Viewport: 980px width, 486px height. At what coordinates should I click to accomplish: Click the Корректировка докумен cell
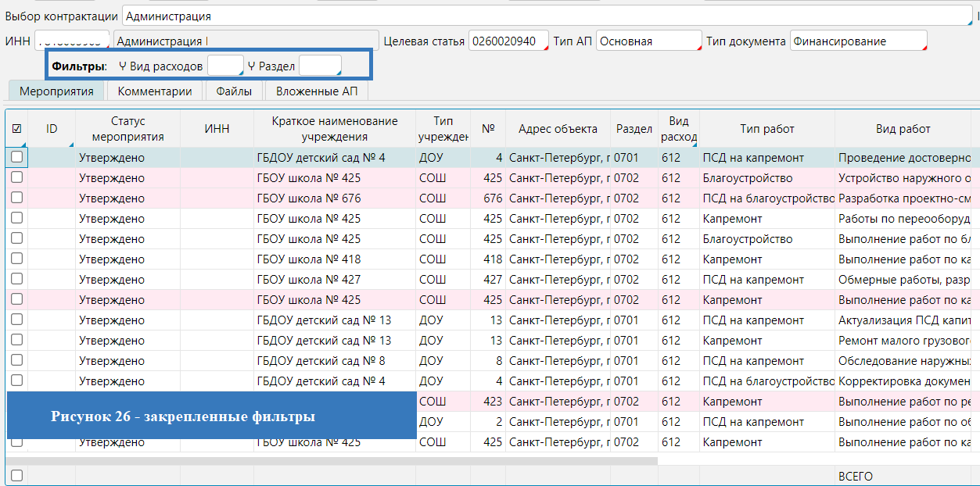(903, 381)
